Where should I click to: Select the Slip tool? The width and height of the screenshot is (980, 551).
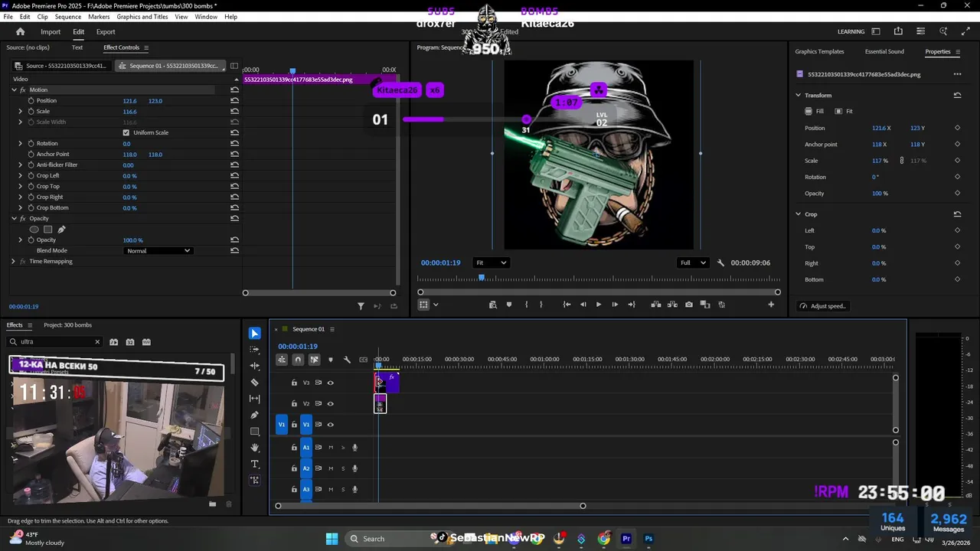pos(255,399)
